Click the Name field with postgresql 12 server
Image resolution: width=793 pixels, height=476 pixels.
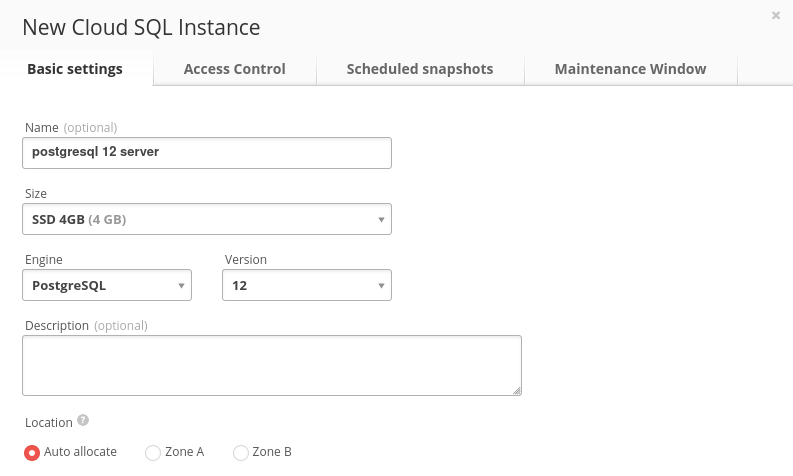tap(207, 153)
